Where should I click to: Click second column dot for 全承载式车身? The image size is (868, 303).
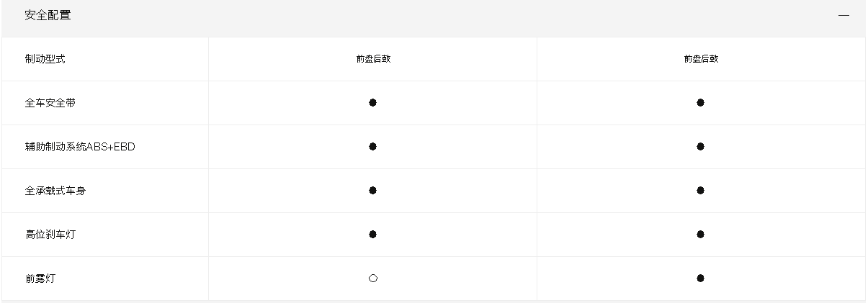pos(700,191)
